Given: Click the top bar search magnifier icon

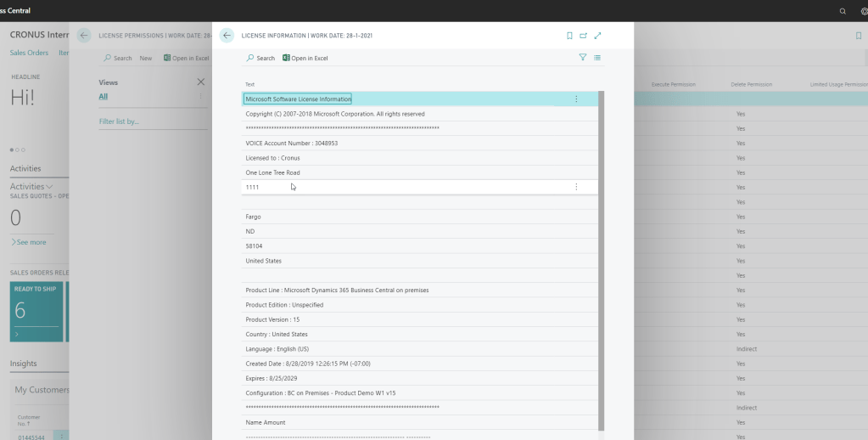Looking at the screenshot, I should [x=843, y=11].
